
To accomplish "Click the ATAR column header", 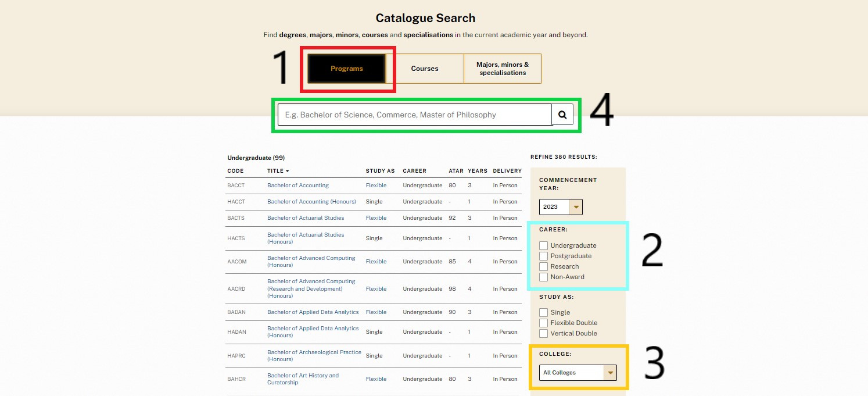I will (456, 171).
